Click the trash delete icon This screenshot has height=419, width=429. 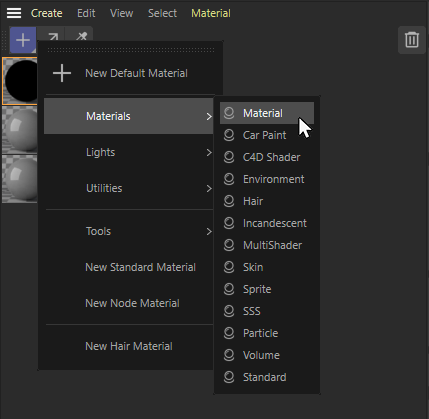click(x=412, y=40)
